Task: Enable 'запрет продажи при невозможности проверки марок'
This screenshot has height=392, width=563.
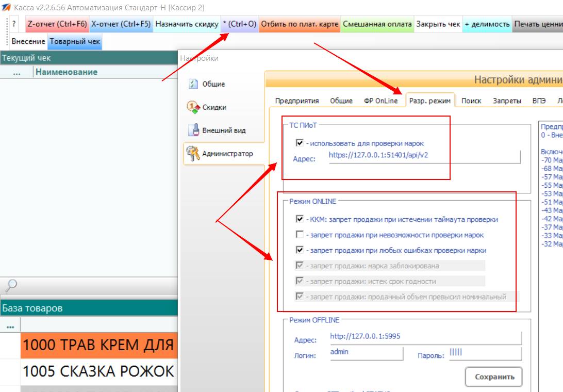Action: tap(300, 234)
